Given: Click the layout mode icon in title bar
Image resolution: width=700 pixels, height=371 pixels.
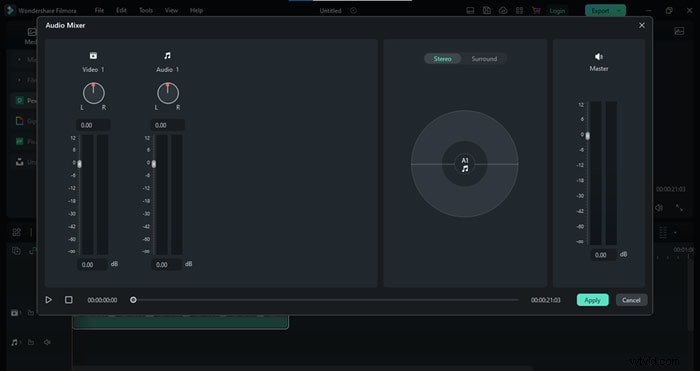Looking at the screenshot, I should point(470,10).
